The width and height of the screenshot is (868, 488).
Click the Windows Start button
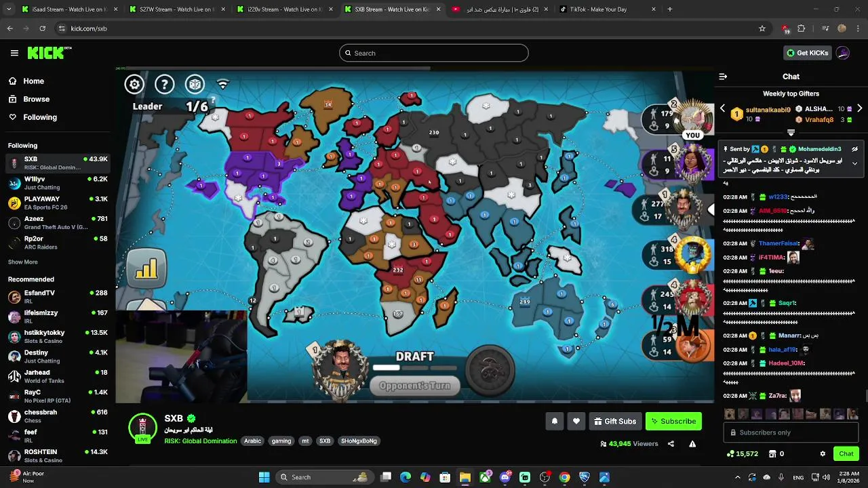pos(264,477)
